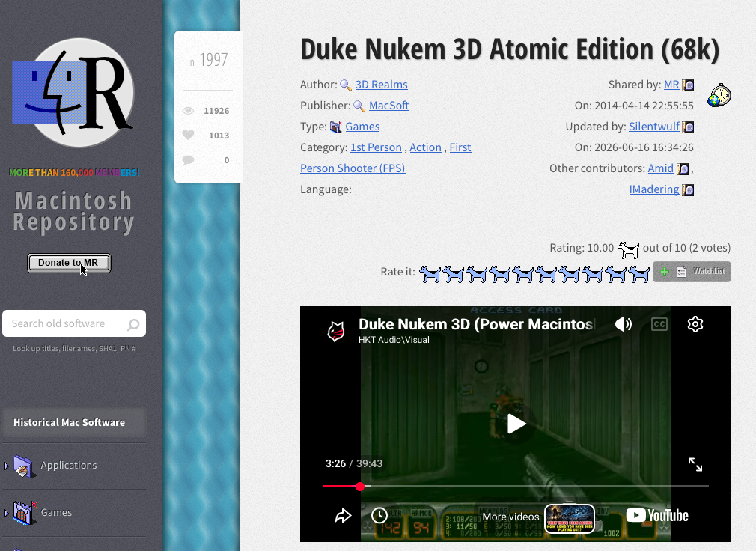Click the Games castle icon in sidebar
Viewport: 756px width, 551px height.
[24, 513]
